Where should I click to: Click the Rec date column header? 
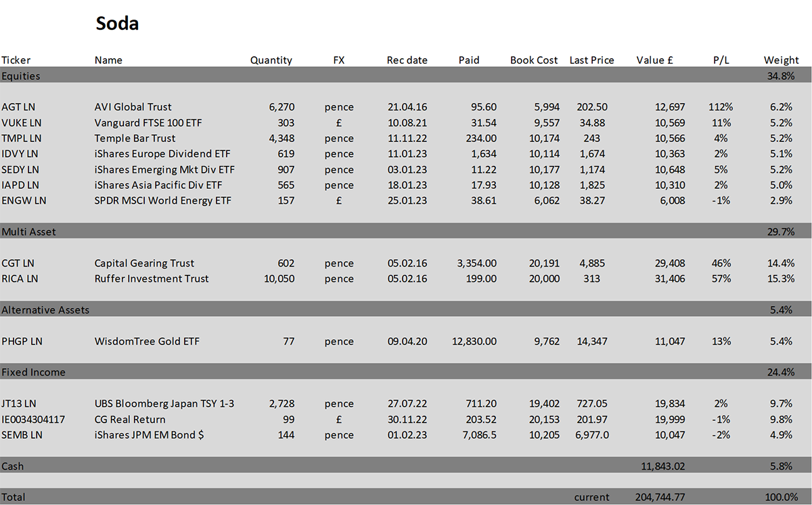407,60
